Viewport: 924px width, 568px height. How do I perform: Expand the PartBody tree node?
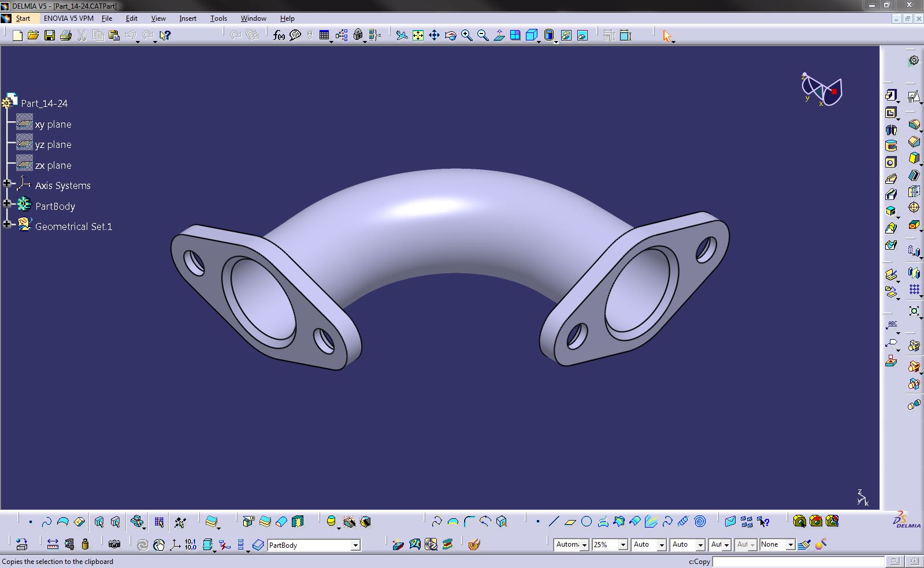tap(7, 203)
